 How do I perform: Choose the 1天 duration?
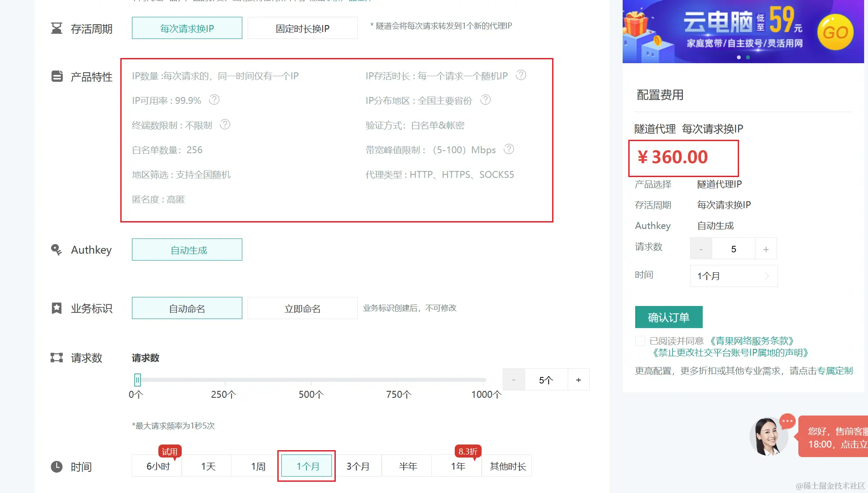click(207, 466)
